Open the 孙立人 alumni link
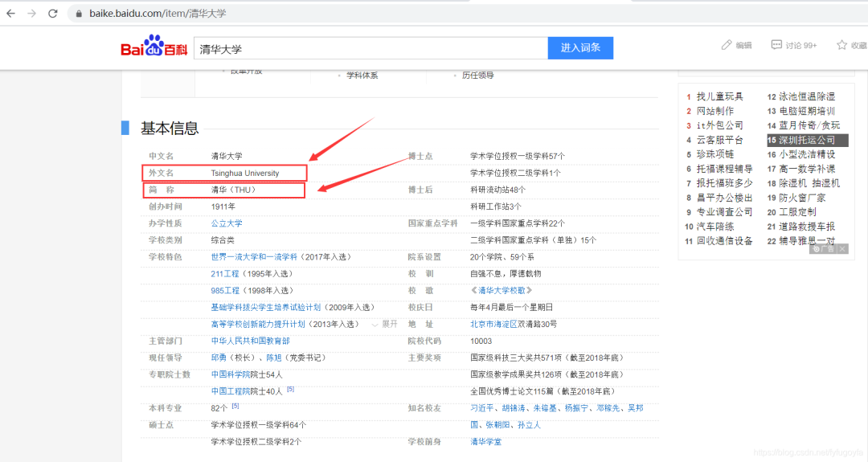Viewport: 868px width, 462px height. coord(529,425)
